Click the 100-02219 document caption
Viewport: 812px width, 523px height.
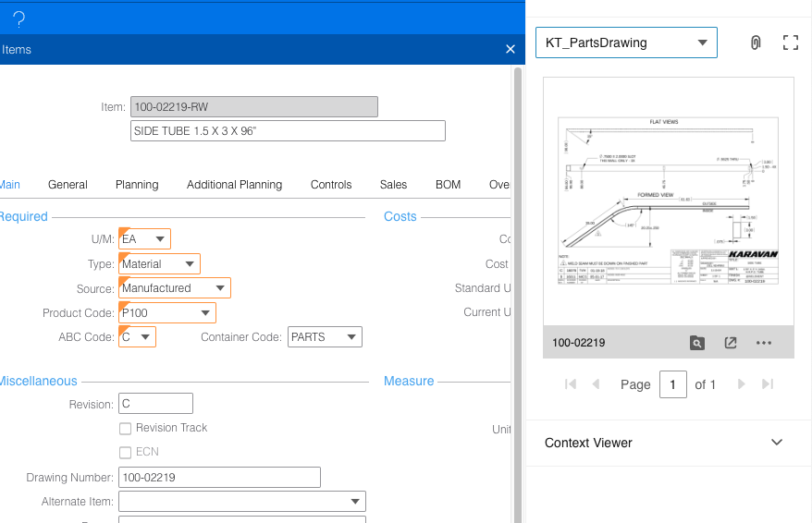click(x=578, y=343)
